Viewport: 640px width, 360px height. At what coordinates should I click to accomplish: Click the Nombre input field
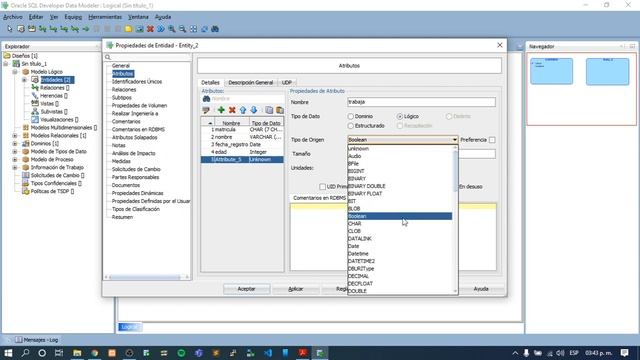[422, 102]
